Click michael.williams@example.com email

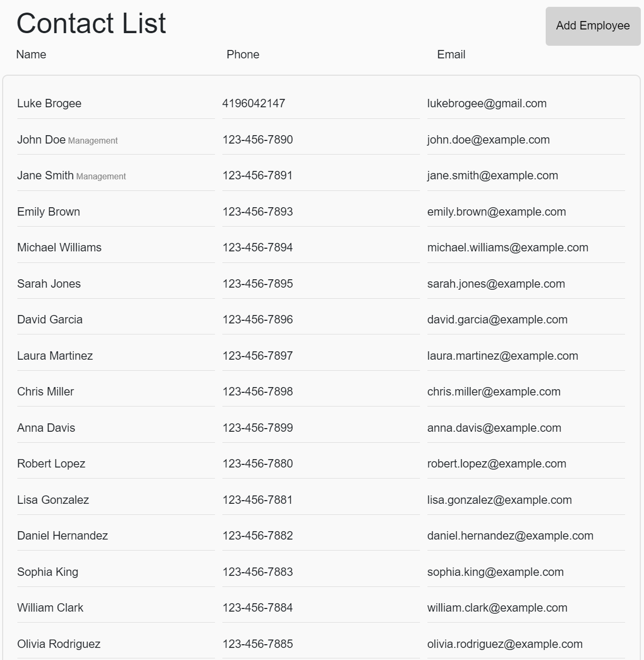tap(507, 248)
